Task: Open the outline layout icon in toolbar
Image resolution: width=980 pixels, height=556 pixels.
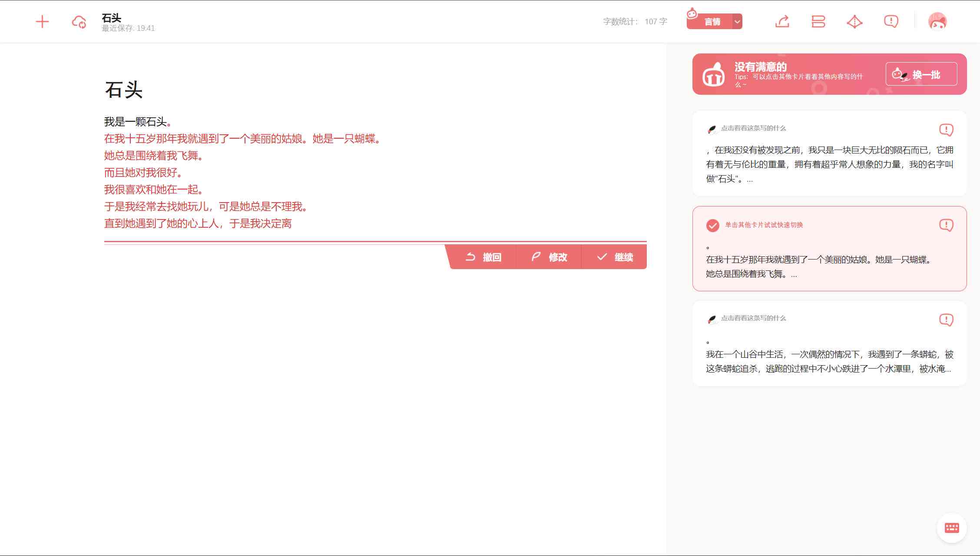Action: [818, 21]
